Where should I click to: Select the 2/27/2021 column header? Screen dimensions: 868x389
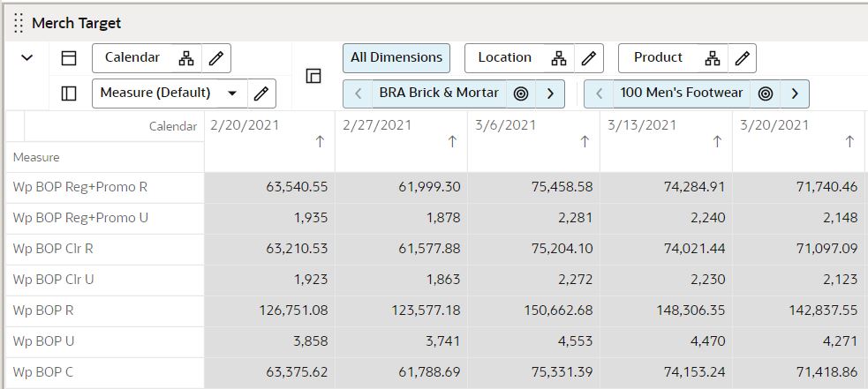[x=402, y=142]
